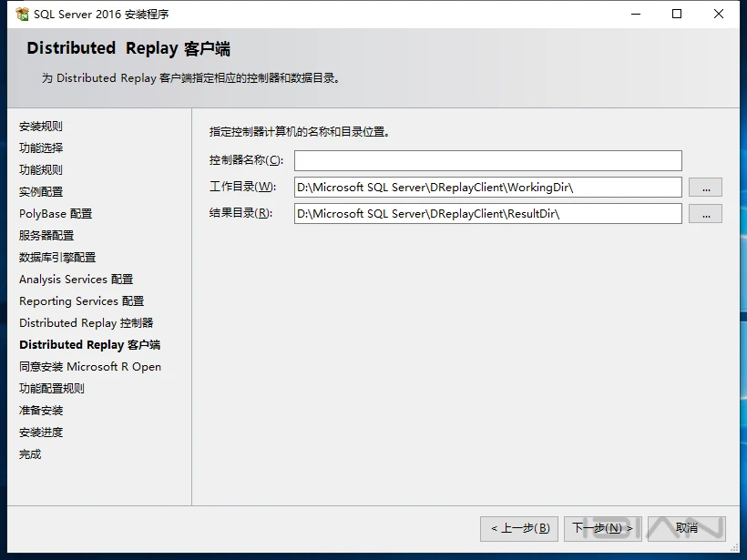
Task: Select 功能配置规则 step
Action: [x=52, y=389]
